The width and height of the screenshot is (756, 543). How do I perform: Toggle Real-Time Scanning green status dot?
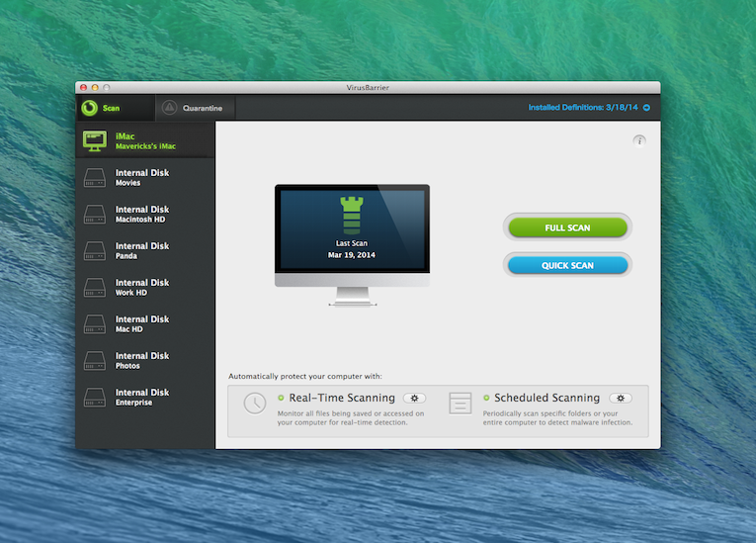click(x=281, y=399)
